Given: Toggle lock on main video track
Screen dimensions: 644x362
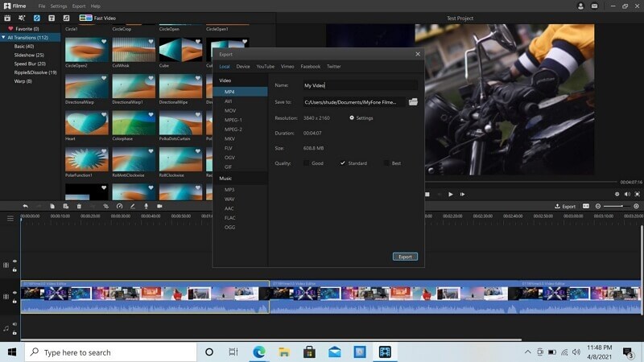Looking at the screenshot, I should [x=14, y=301].
